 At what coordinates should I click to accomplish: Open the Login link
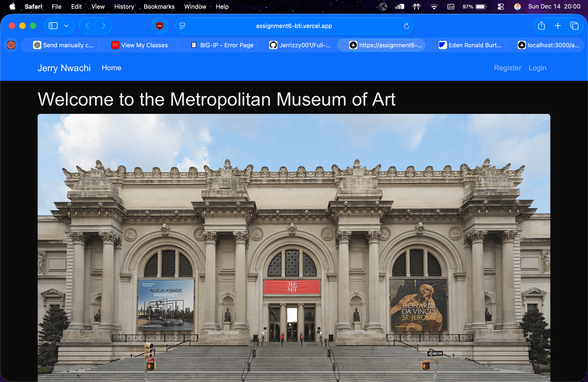point(537,68)
